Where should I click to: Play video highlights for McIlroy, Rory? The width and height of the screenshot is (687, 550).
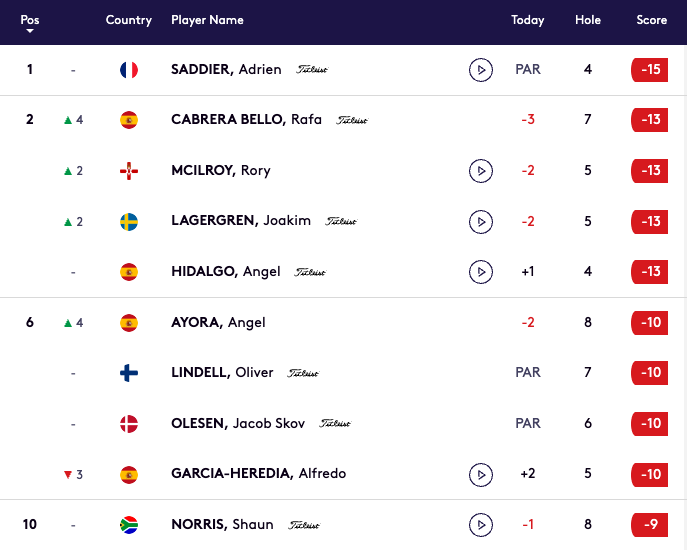tap(481, 171)
